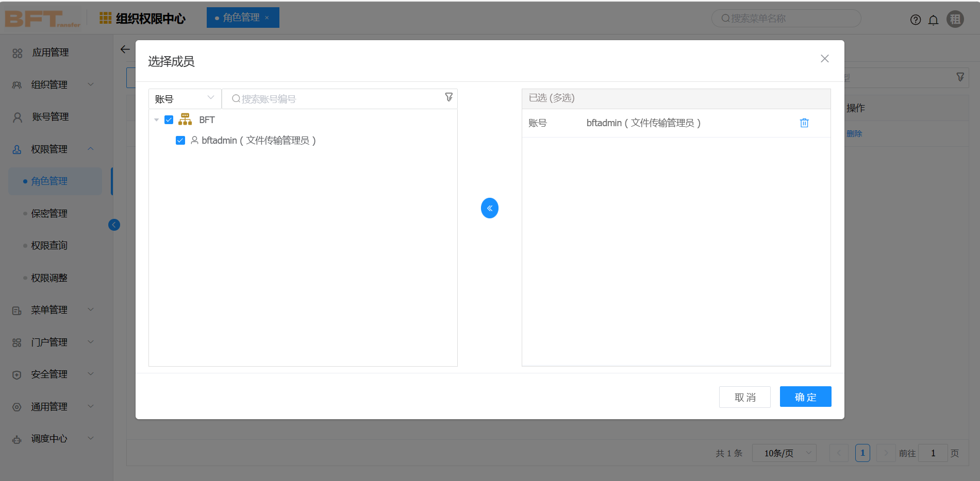Open the help question-mark icon

[916, 20]
